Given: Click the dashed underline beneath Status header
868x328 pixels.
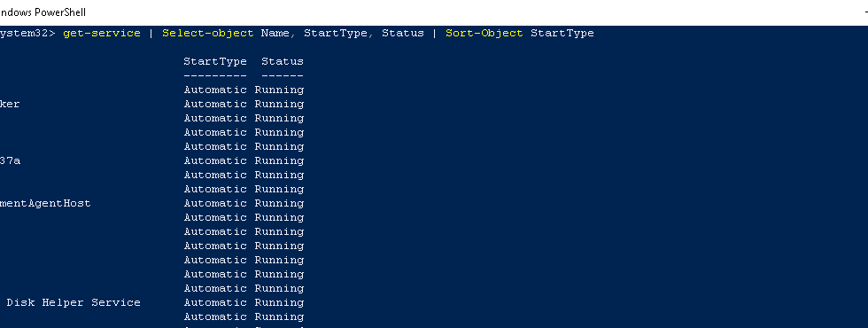Looking at the screenshot, I should pos(283,75).
